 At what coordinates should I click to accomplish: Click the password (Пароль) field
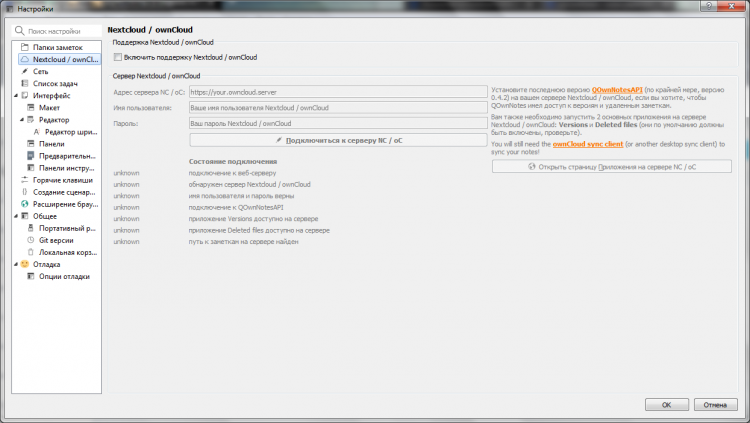click(x=338, y=123)
